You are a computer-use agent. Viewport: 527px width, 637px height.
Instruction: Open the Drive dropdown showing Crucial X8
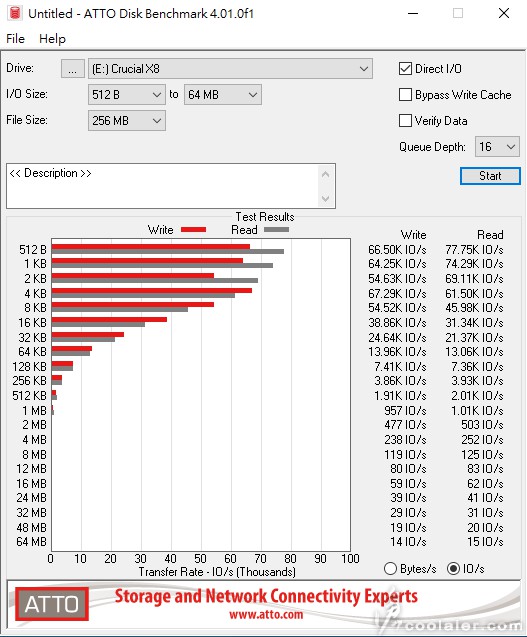click(230, 69)
